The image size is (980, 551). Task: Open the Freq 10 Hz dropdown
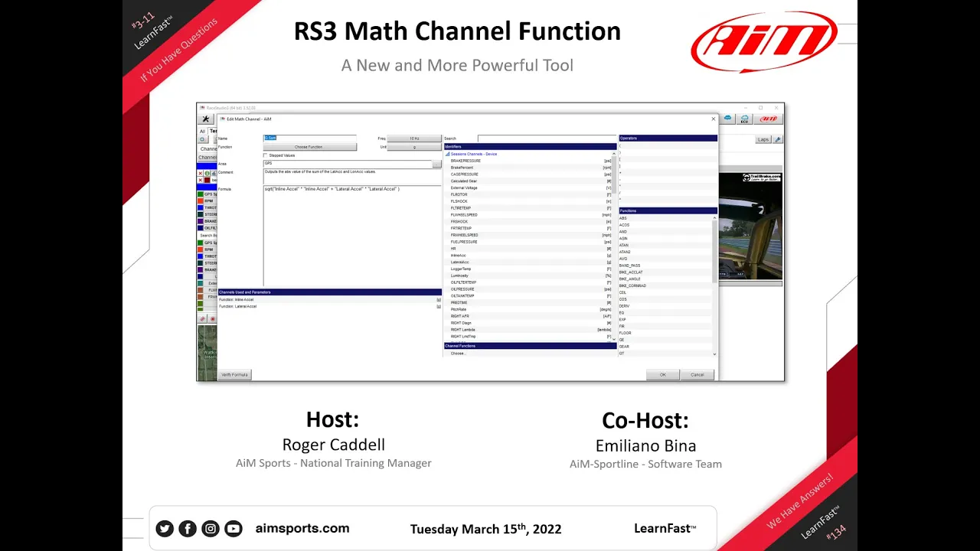coord(414,139)
